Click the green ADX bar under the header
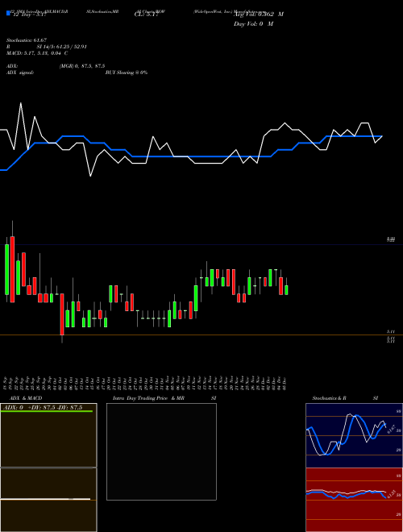The height and width of the screenshot is (532, 403). tap(47, 411)
